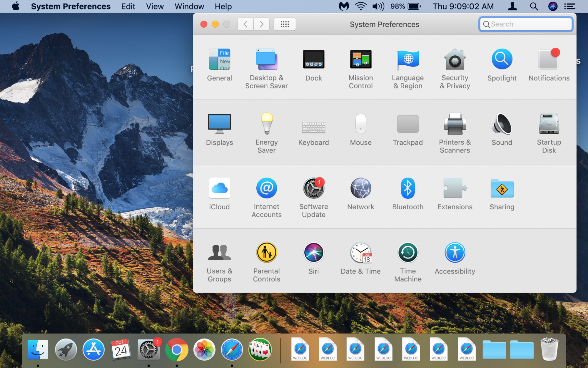Viewport: 588px width, 368px height.
Task: Open the Apple menu
Action: coord(16,6)
